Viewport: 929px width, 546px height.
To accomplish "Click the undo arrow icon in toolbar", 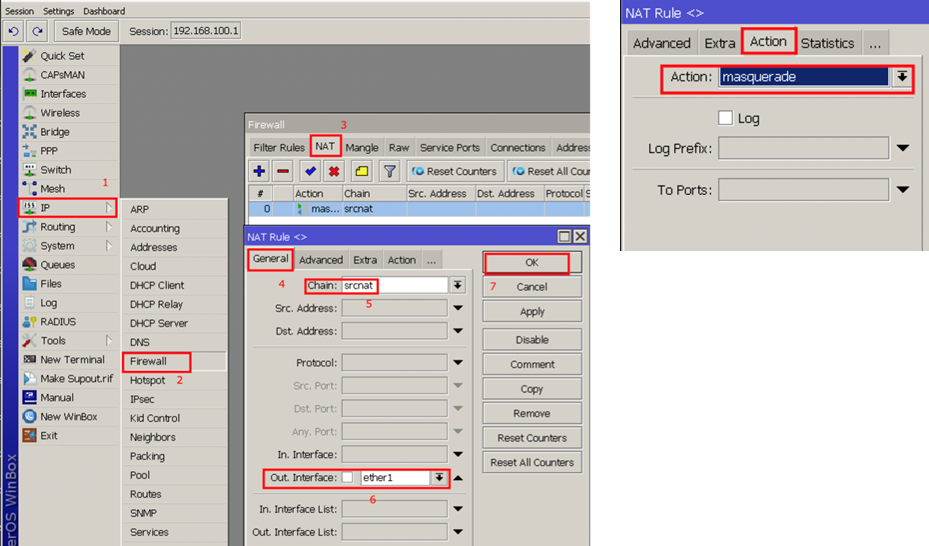I will click(x=14, y=31).
